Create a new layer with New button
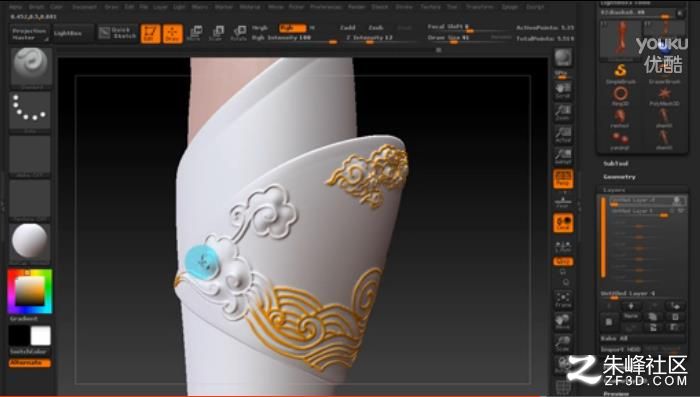The height and width of the screenshot is (397, 700). pyautogui.click(x=609, y=321)
